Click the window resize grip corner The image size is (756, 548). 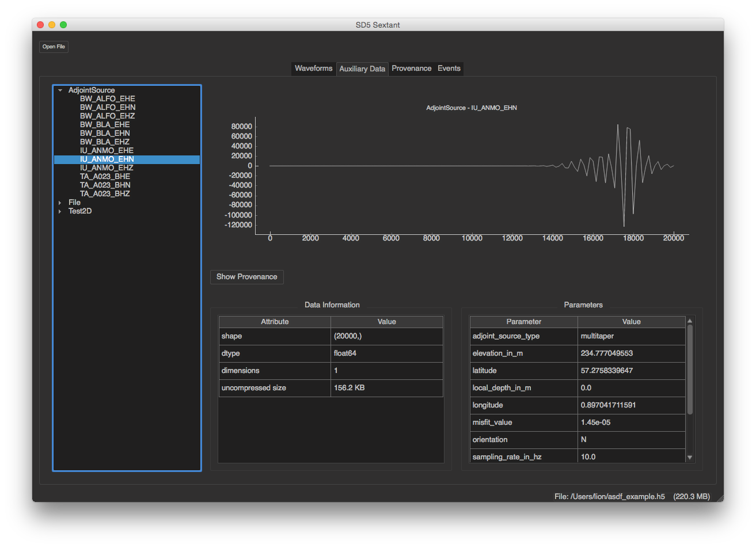coord(719,498)
